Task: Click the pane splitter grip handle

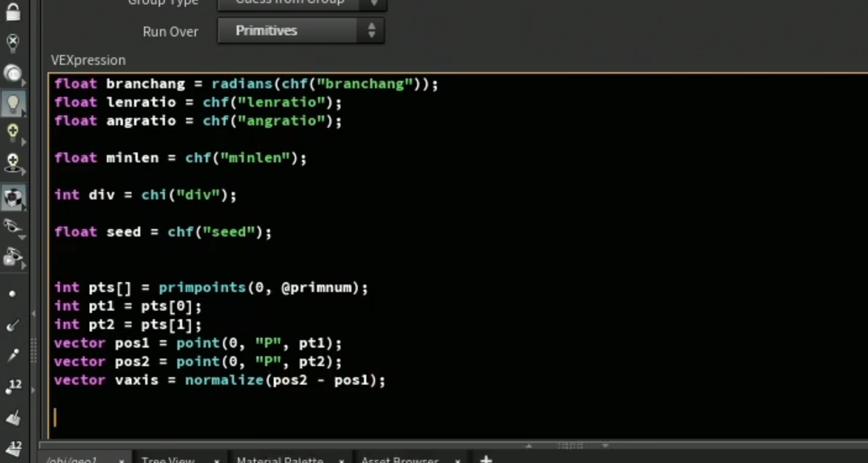Action: point(570,445)
